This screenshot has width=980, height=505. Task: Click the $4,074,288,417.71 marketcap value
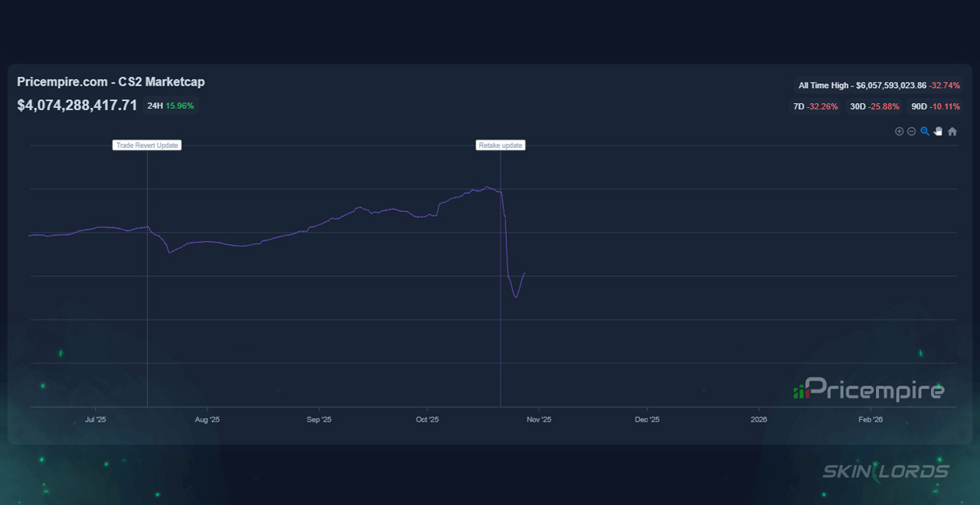coord(77,106)
